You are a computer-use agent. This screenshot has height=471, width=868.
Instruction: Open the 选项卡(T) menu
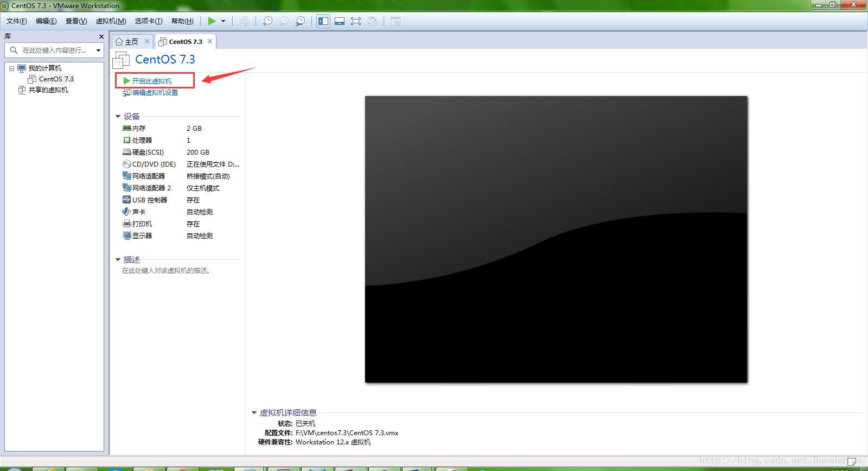click(x=149, y=21)
